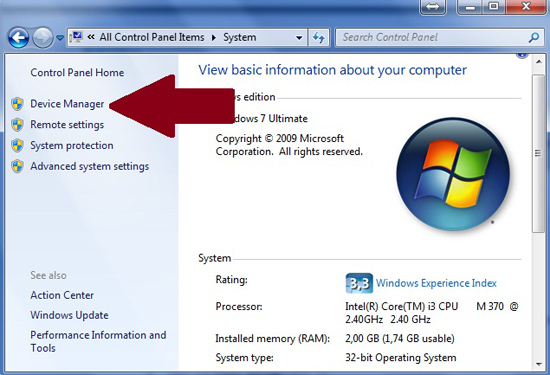This screenshot has width=550, height=375.
Task: Maximize the System window
Action: 494,7
